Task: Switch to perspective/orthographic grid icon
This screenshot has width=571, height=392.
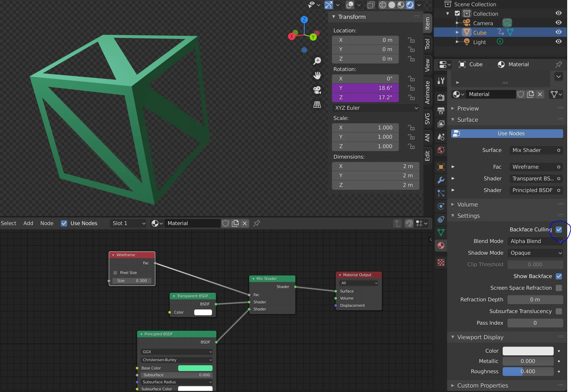Action: coord(317,105)
